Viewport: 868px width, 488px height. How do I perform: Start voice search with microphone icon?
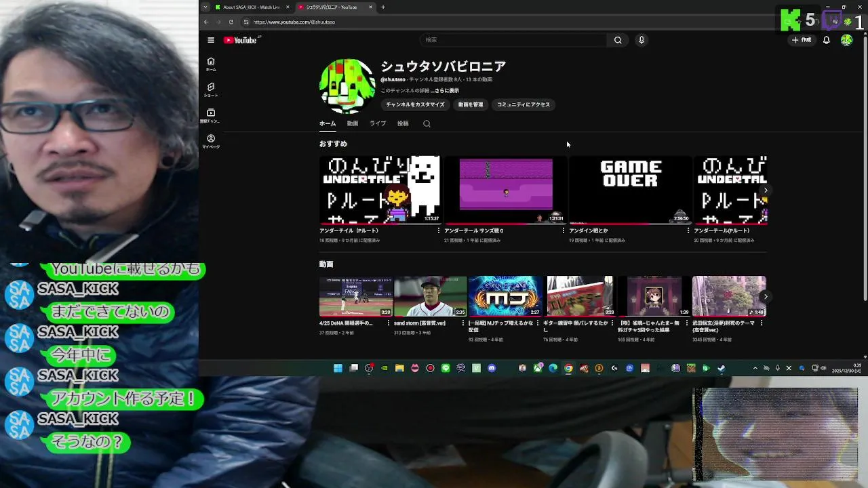click(641, 40)
